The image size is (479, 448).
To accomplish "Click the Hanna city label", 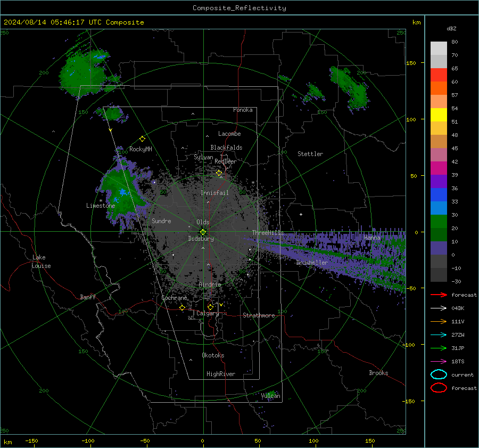I will point(372,238).
